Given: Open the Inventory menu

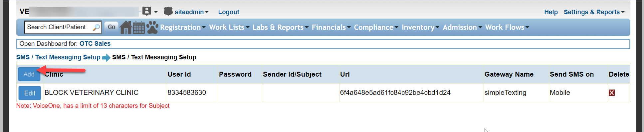Looking at the screenshot, I should click(420, 28).
